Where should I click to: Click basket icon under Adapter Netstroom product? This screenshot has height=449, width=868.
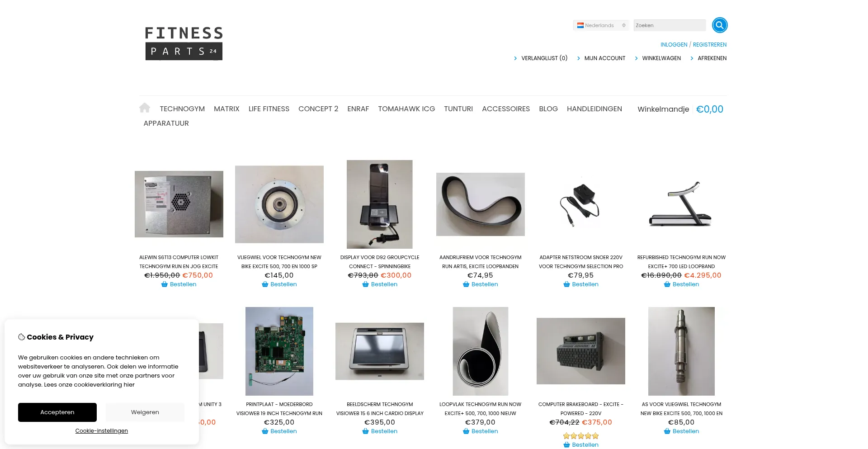coord(566,284)
